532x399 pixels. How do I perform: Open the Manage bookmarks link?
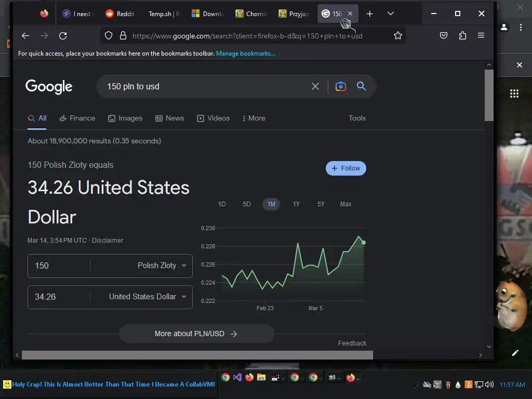[246, 54]
